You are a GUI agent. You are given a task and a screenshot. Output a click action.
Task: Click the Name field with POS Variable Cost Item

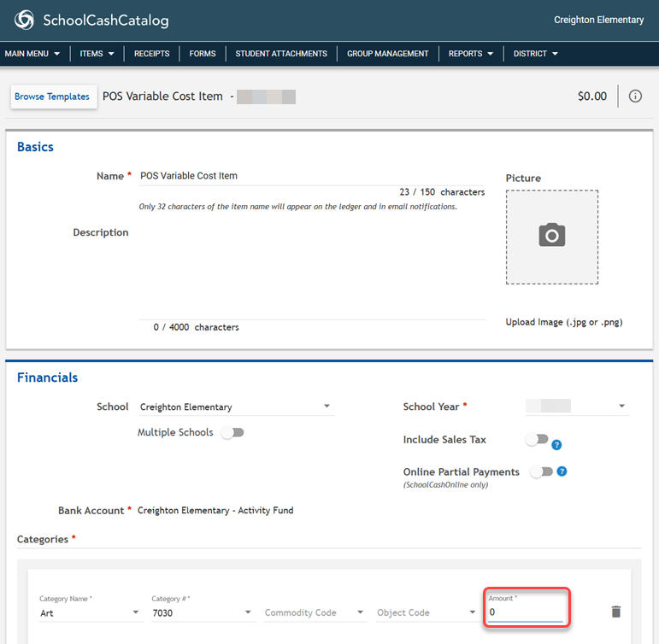(x=311, y=176)
